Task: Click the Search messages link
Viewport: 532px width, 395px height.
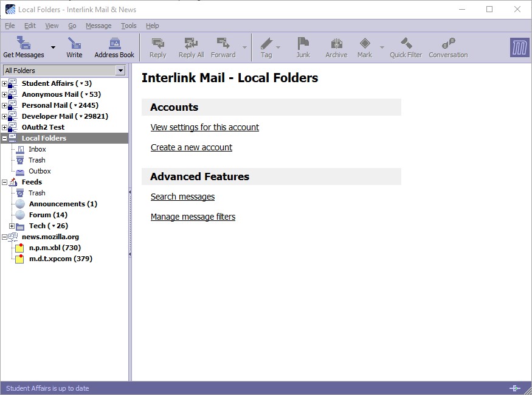Action: pos(182,197)
